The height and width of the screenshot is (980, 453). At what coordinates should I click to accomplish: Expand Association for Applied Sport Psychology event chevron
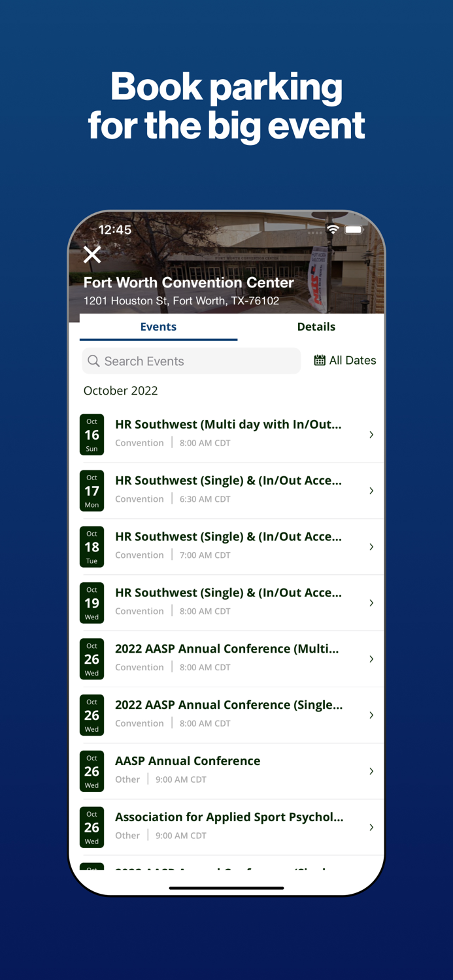(x=371, y=828)
